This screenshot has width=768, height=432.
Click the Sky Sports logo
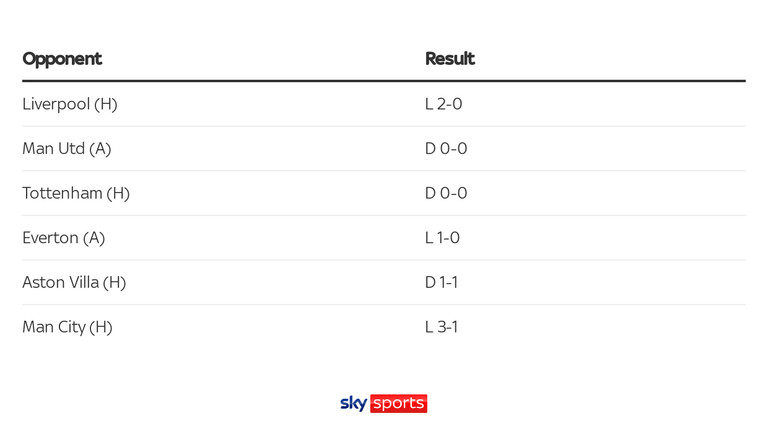pos(384,403)
